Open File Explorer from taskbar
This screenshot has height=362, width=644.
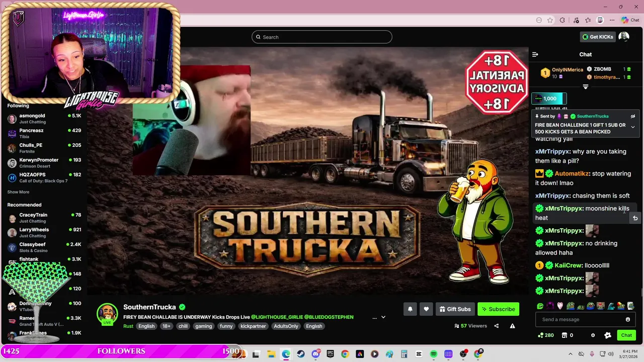[x=271, y=354]
